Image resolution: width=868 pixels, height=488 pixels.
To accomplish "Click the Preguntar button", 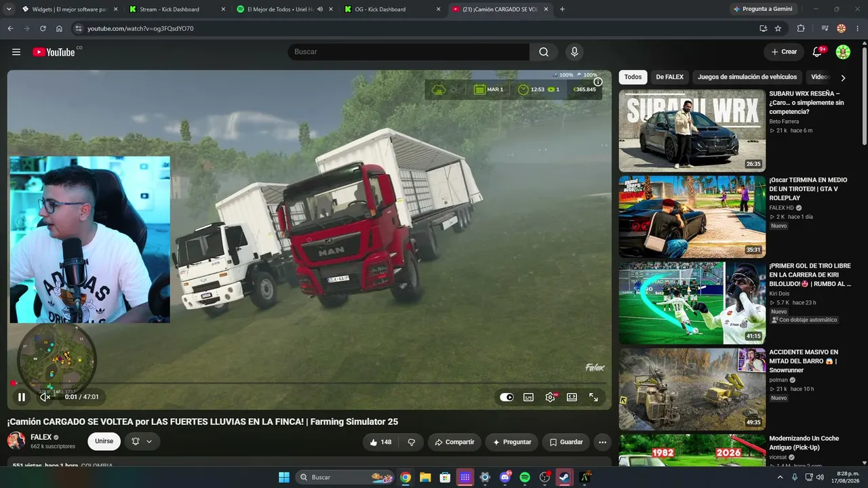I will [512, 442].
